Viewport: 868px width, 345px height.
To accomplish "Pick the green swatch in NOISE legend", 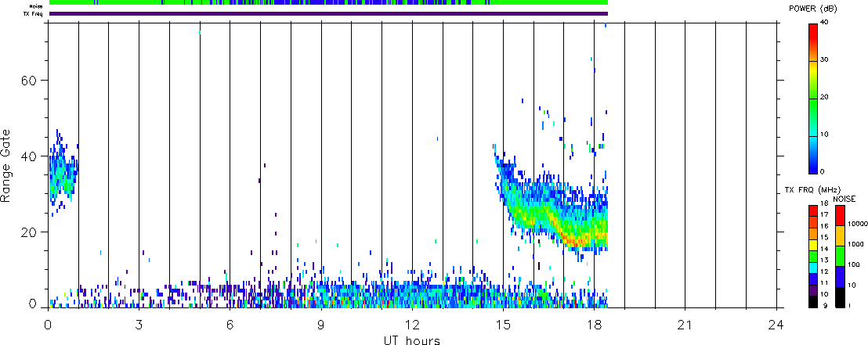I will pyautogui.click(x=841, y=256).
